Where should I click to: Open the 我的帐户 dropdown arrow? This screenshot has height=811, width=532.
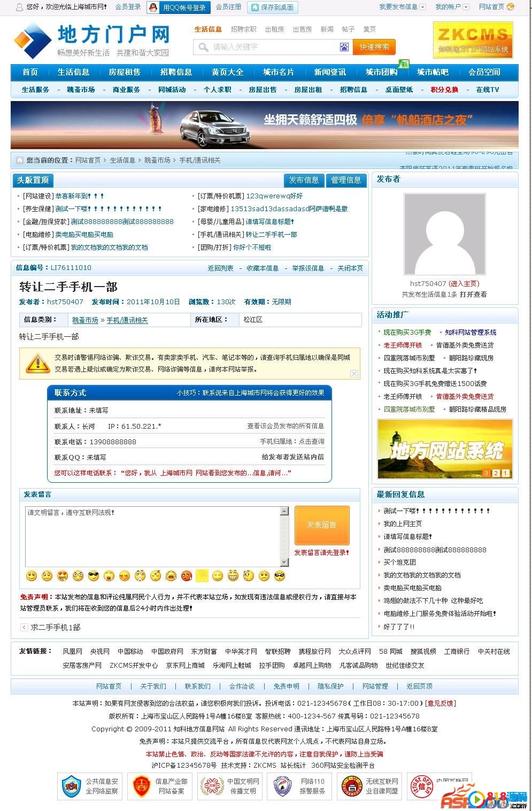pyautogui.click(x=466, y=7)
